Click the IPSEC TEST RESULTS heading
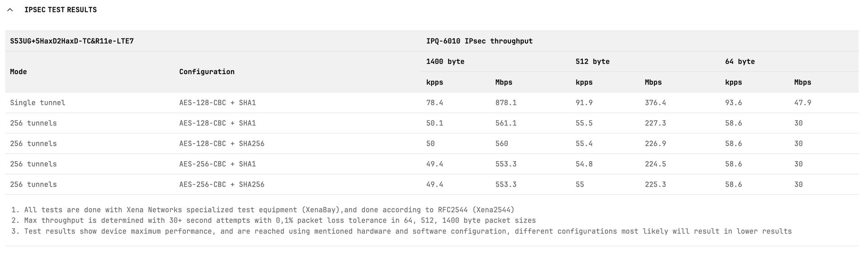Screen dimensions: 868x263 [61, 10]
